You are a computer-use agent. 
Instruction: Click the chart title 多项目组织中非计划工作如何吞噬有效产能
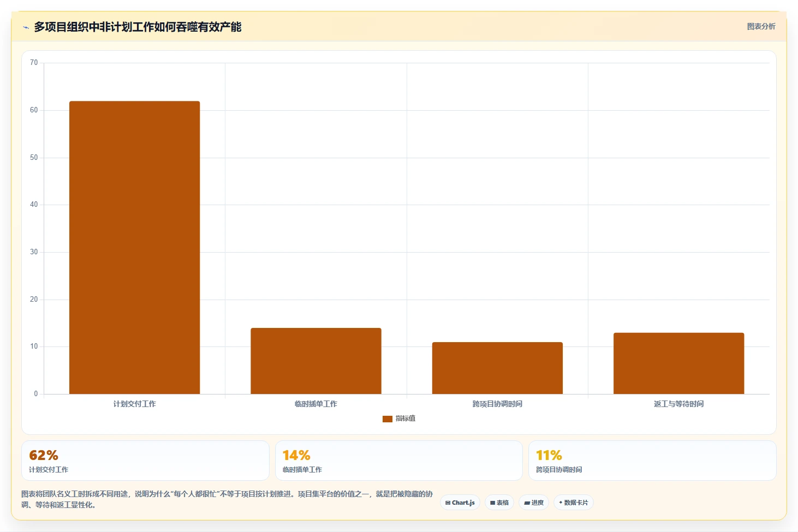(138, 27)
